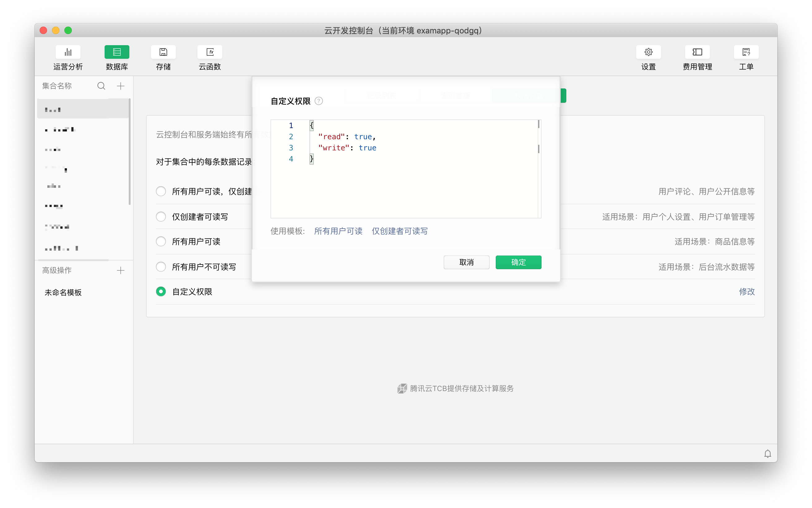Open the 运营分析 analytics icon
This screenshot has width=812, height=508.
68,52
